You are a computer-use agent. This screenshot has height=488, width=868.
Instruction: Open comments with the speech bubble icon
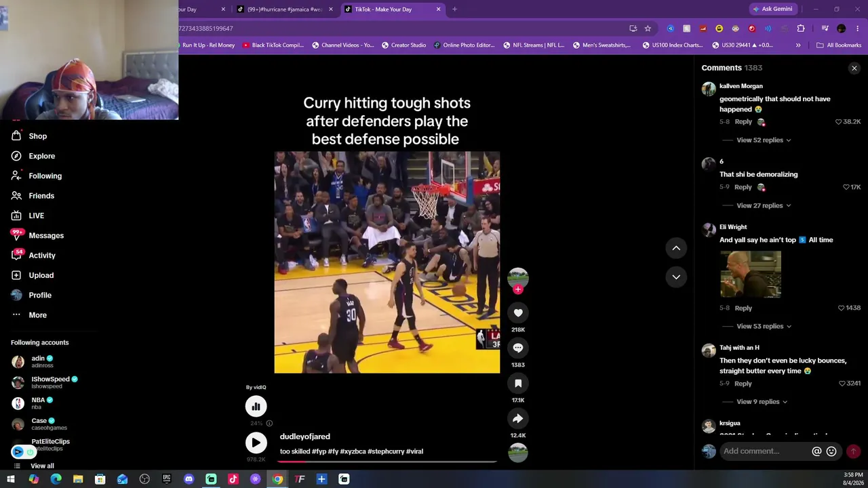518,348
